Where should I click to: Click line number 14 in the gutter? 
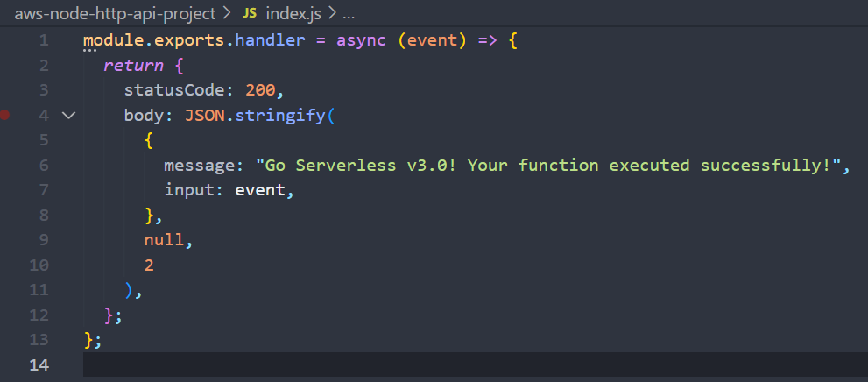click(x=39, y=364)
